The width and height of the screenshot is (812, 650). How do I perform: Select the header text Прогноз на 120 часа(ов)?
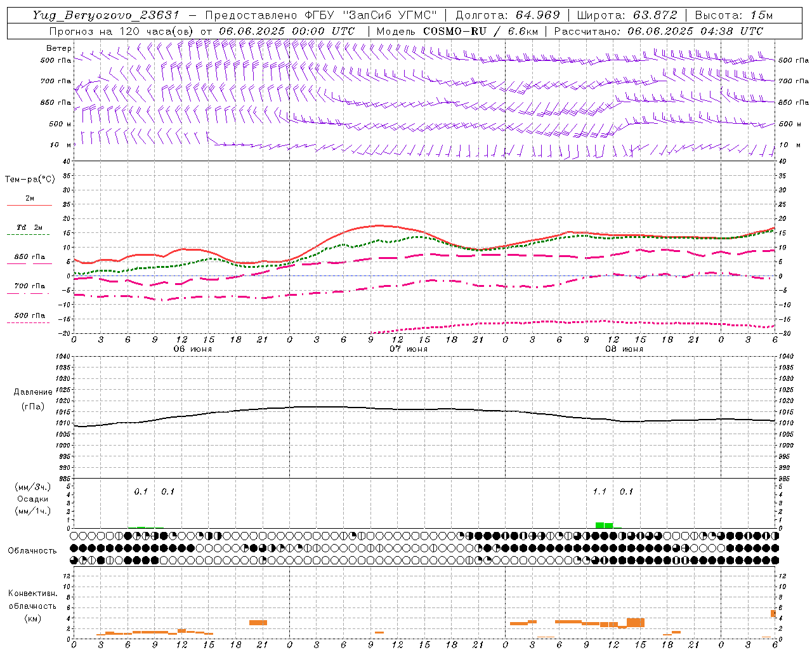point(121,31)
